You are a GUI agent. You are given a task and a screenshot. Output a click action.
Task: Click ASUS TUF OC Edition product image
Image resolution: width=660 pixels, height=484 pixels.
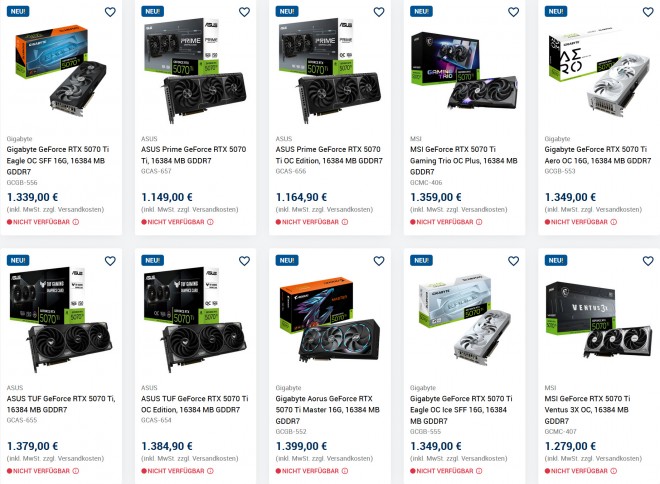coord(195,320)
